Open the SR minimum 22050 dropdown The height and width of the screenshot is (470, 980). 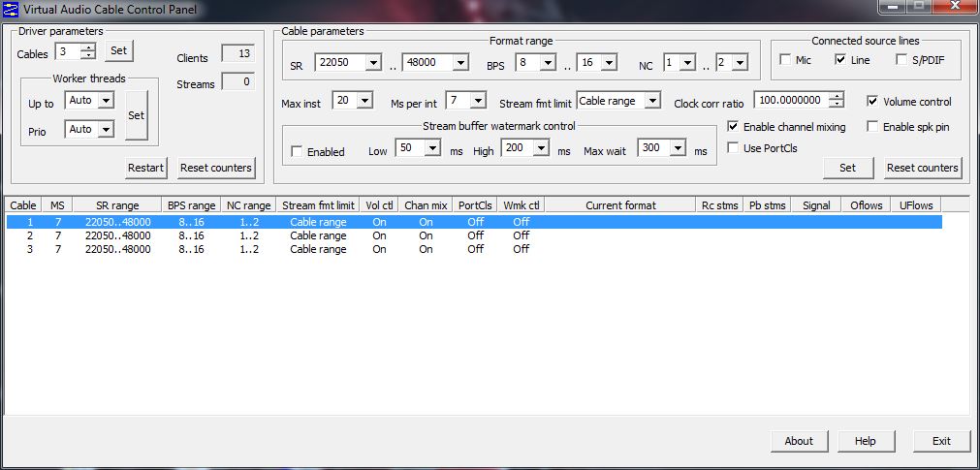point(373,62)
